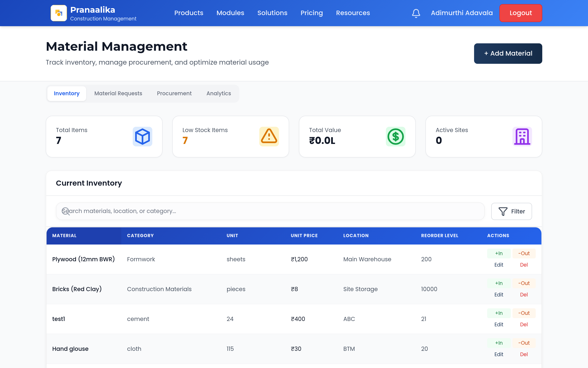Click +In for Bricks (Red Clay)

click(499, 283)
